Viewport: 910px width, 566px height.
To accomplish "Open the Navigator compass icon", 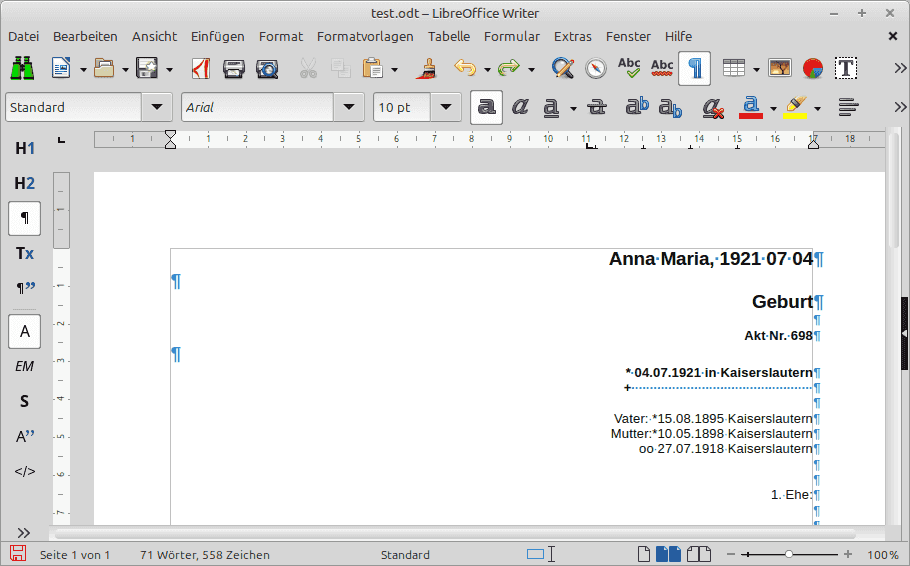I will coord(596,68).
